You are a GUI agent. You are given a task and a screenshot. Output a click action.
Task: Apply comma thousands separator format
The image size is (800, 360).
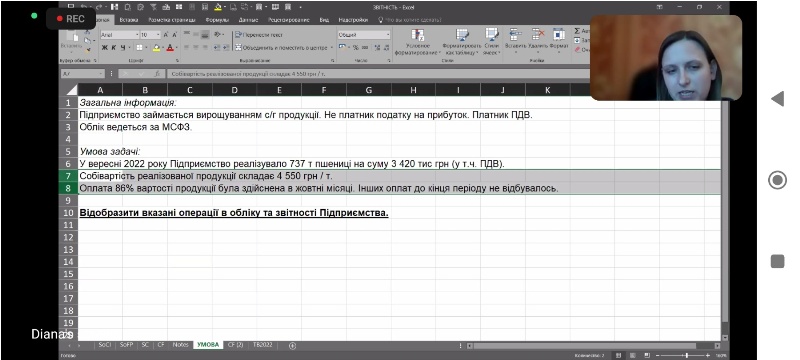point(364,47)
